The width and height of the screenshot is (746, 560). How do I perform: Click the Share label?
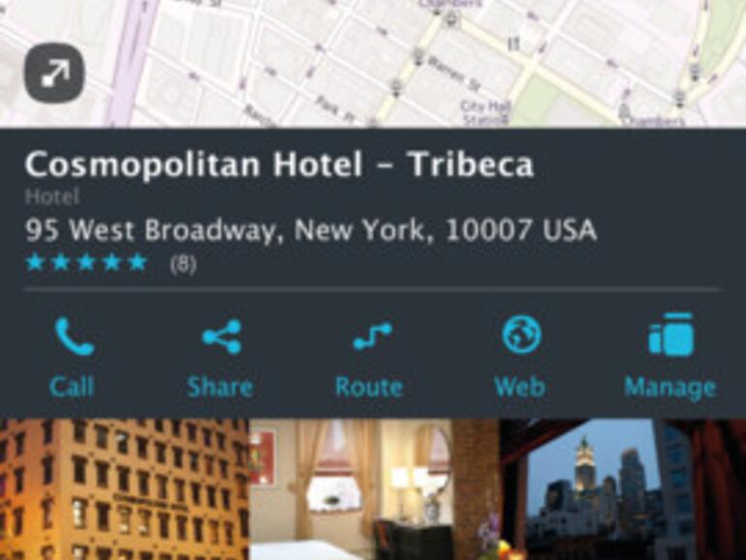(x=220, y=387)
